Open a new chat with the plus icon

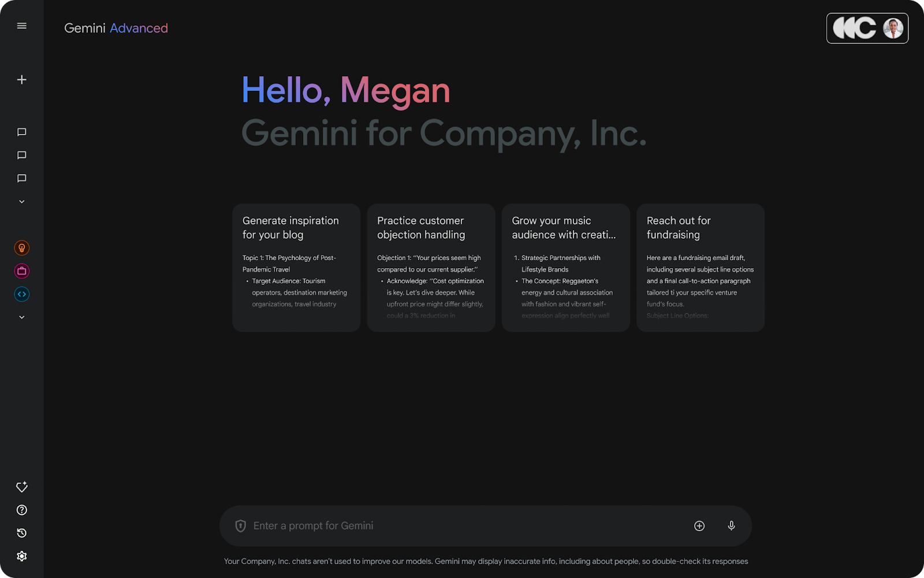click(21, 79)
